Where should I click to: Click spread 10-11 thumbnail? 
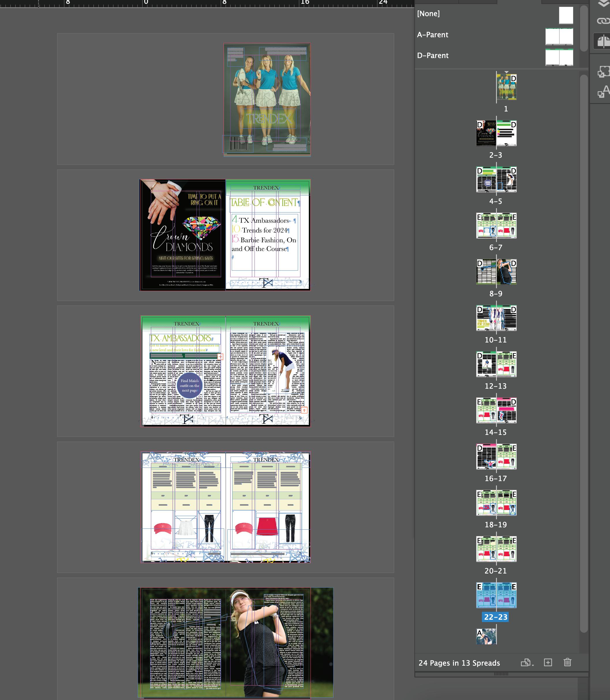tap(496, 318)
